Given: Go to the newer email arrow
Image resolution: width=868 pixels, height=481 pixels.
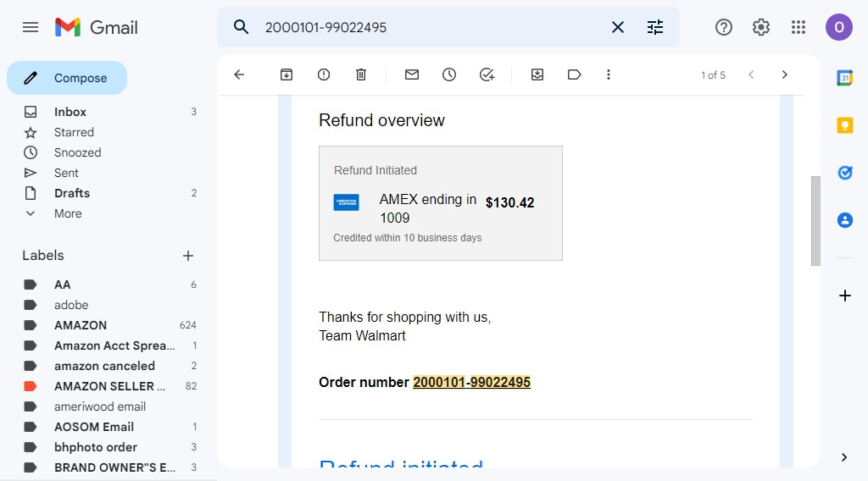Looking at the screenshot, I should pyautogui.click(x=751, y=75).
